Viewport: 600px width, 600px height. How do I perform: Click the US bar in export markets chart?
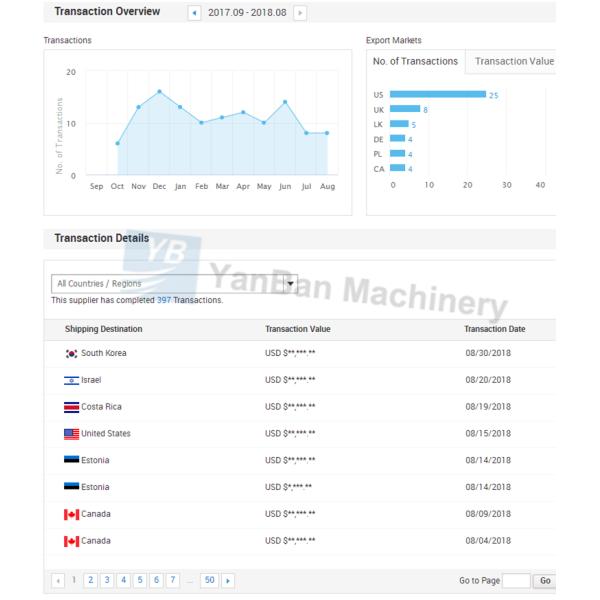click(x=437, y=95)
